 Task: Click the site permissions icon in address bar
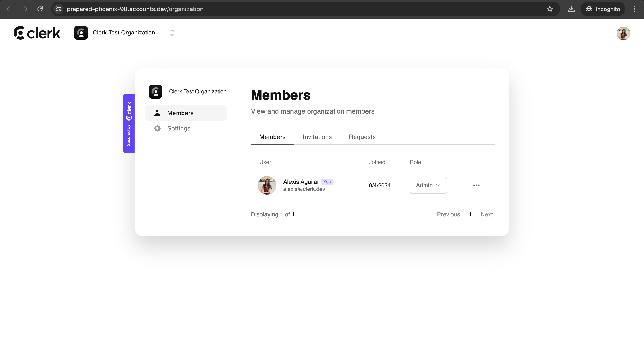[x=58, y=9]
